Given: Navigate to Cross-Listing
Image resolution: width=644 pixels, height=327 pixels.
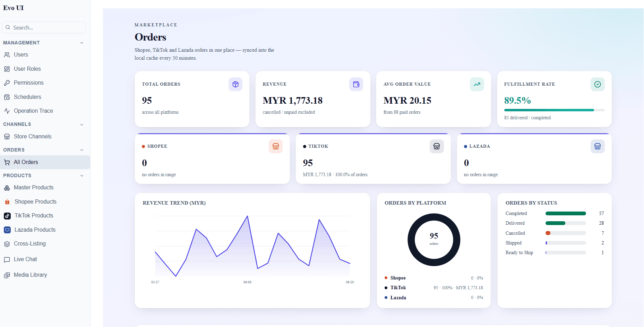Looking at the screenshot, I should (45, 244).
